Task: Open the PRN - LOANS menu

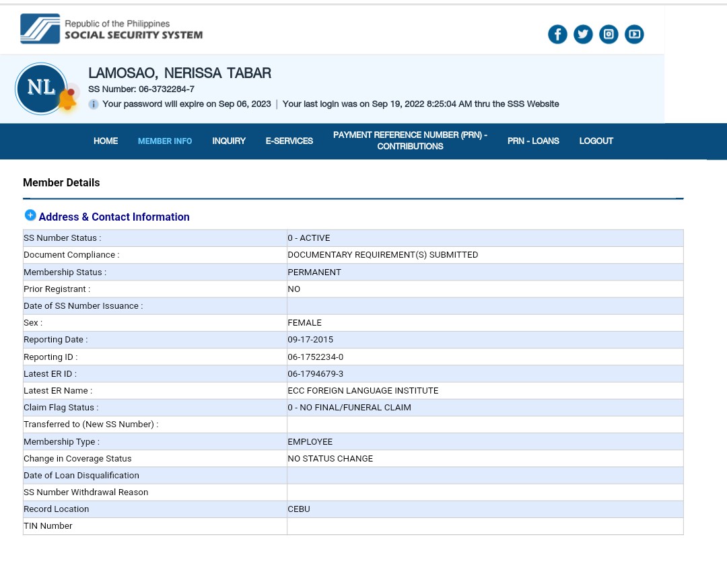Action: (x=533, y=141)
